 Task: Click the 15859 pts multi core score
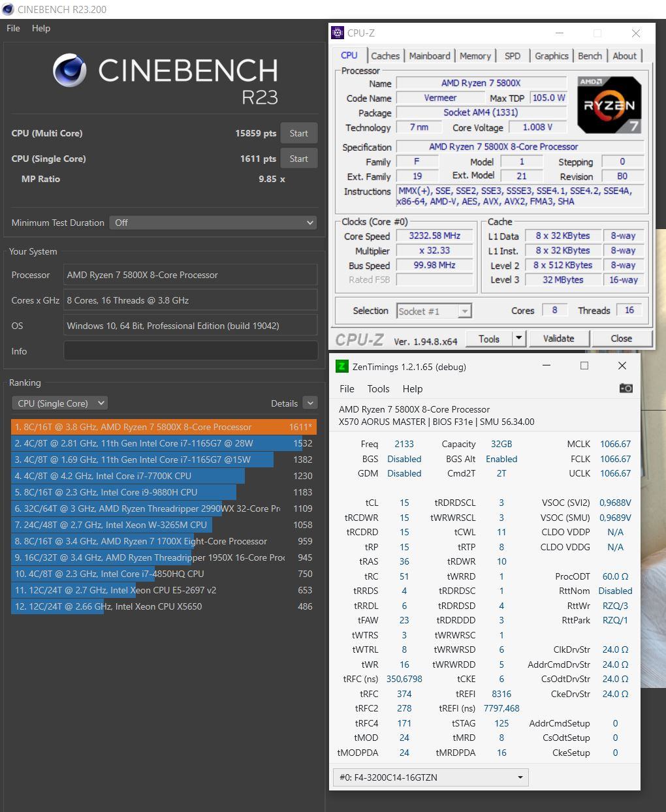click(256, 133)
